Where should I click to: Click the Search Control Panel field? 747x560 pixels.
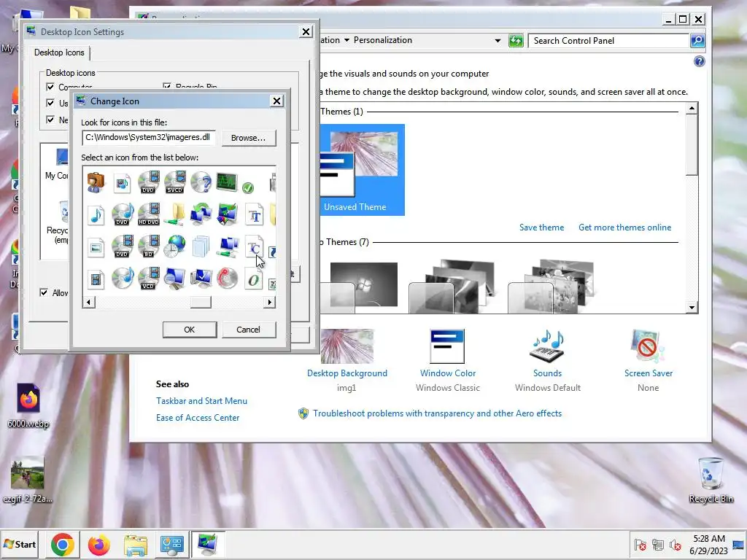(608, 41)
